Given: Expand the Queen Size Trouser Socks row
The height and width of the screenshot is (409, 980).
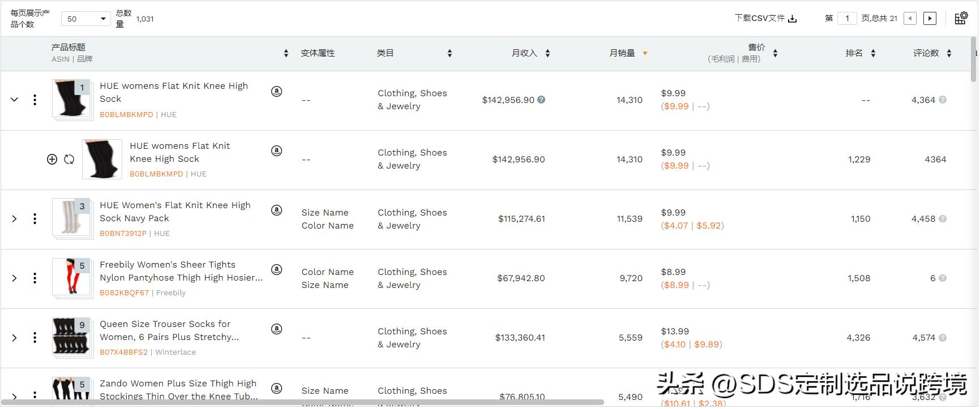Looking at the screenshot, I should pos(15,338).
